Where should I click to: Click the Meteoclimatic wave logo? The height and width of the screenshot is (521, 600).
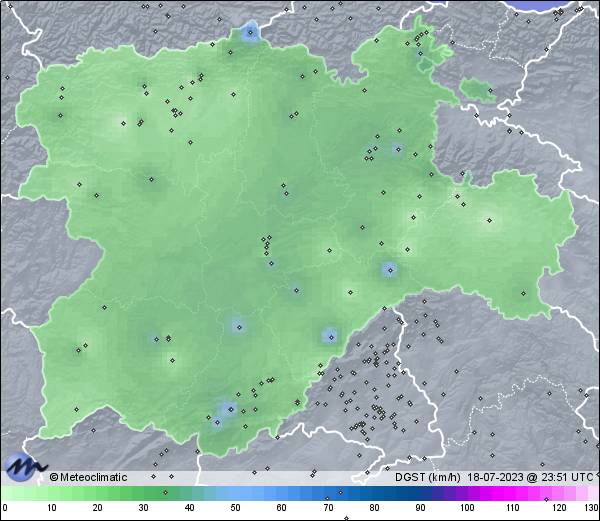point(24,467)
